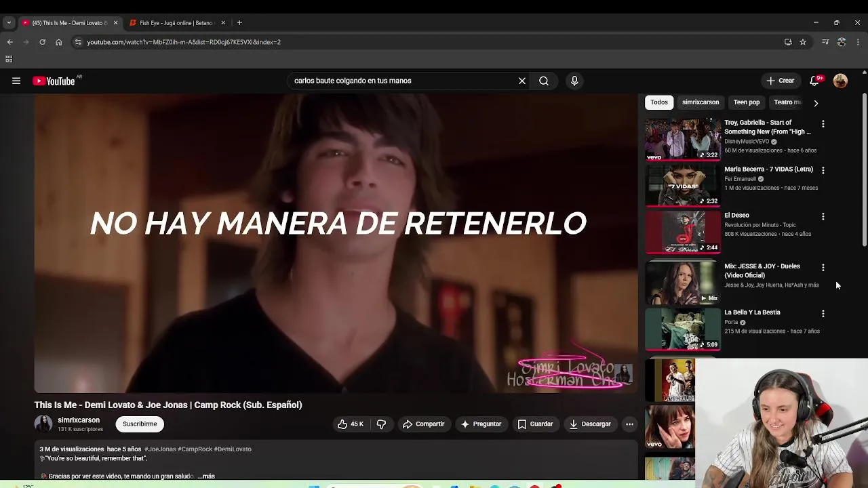Open the media control toolbar icon

tap(825, 42)
